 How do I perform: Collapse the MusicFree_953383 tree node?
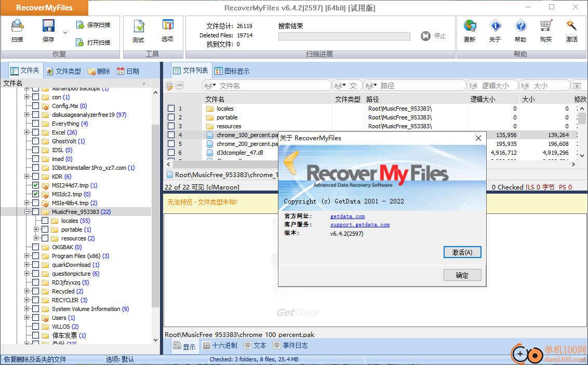26,212
